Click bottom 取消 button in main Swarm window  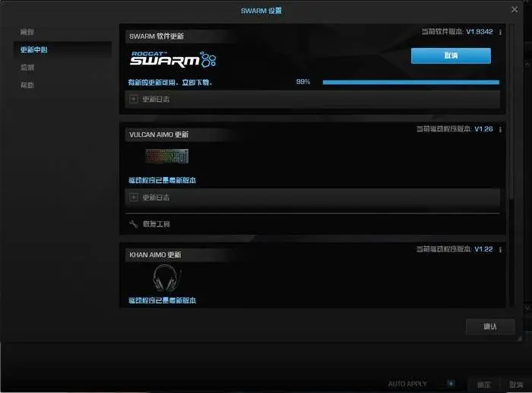click(516, 385)
